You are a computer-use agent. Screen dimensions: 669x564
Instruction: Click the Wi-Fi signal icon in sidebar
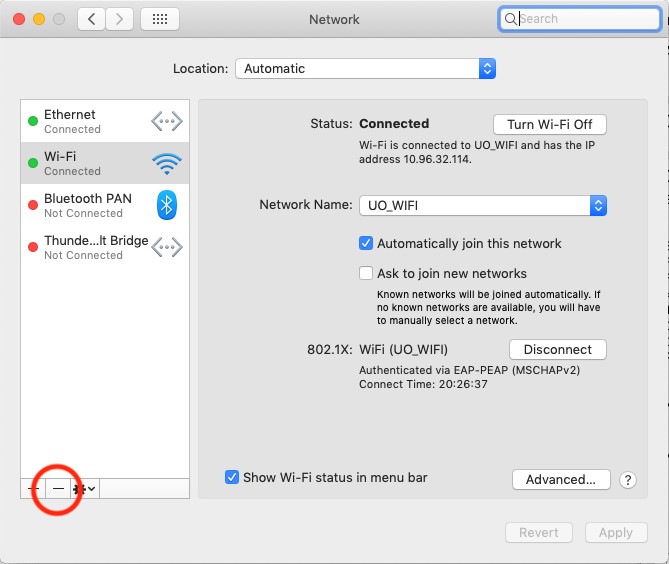(x=166, y=163)
